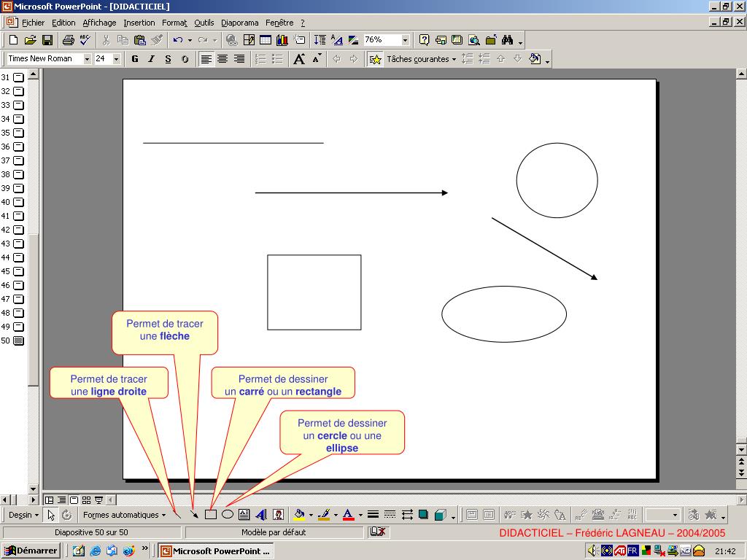Click the line color brush button
The width and height of the screenshot is (747, 560).
pos(324,515)
